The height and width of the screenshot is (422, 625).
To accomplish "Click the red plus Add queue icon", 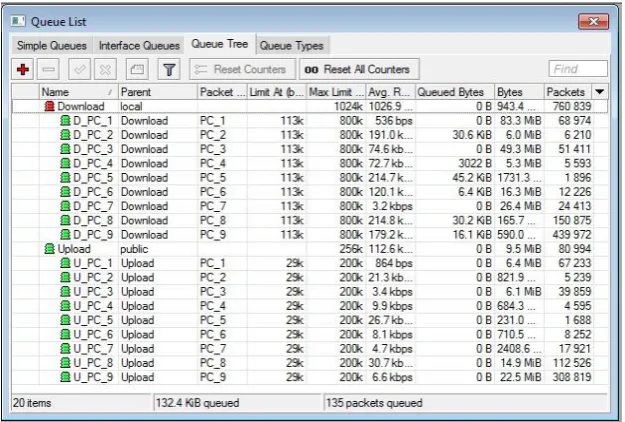I will [23, 69].
